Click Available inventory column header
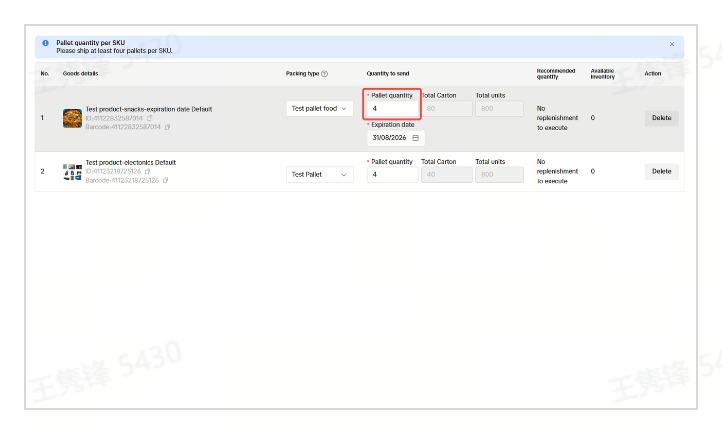This screenshot has height=434, width=722. point(603,74)
